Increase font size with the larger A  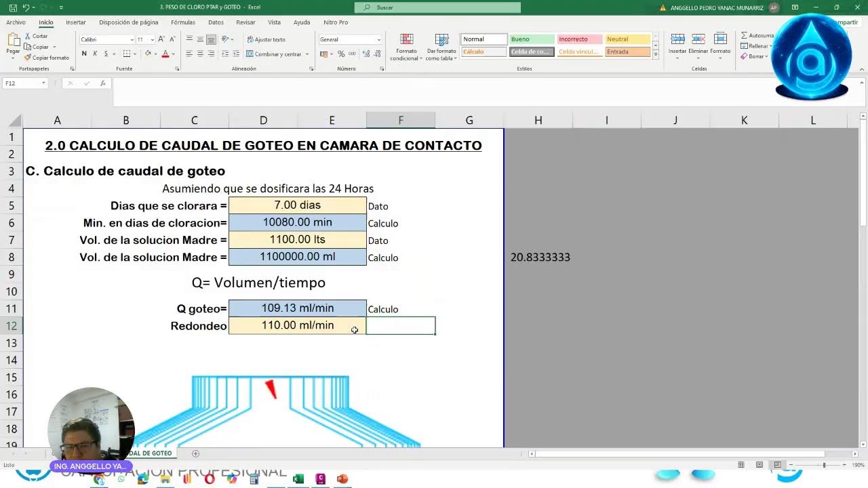(161, 39)
